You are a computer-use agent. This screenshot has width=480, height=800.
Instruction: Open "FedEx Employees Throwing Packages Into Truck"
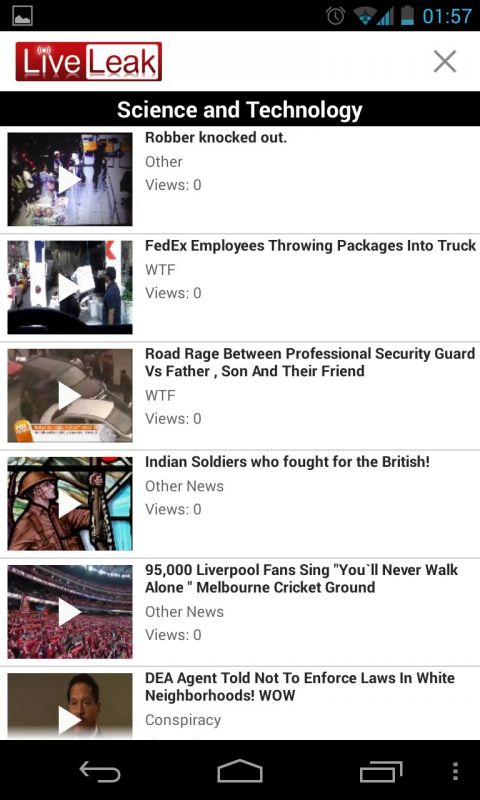[310, 246]
